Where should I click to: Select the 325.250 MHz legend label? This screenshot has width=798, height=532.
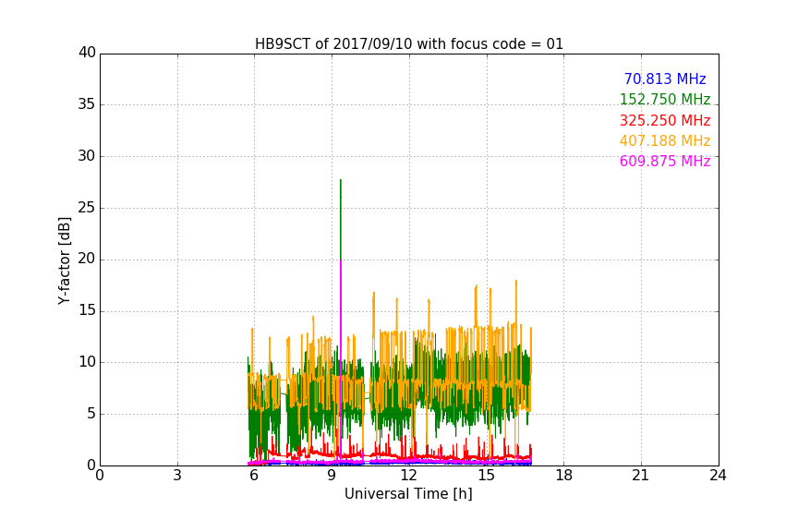point(665,120)
